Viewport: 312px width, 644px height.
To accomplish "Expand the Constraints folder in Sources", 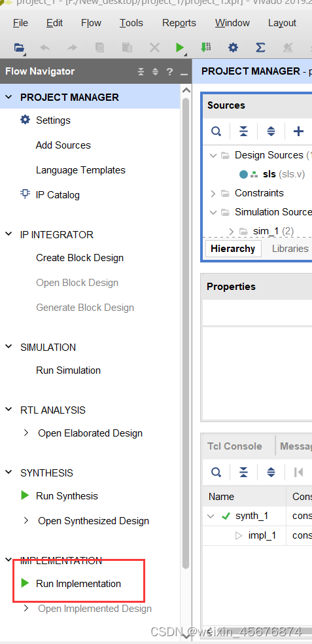I will (x=213, y=193).
